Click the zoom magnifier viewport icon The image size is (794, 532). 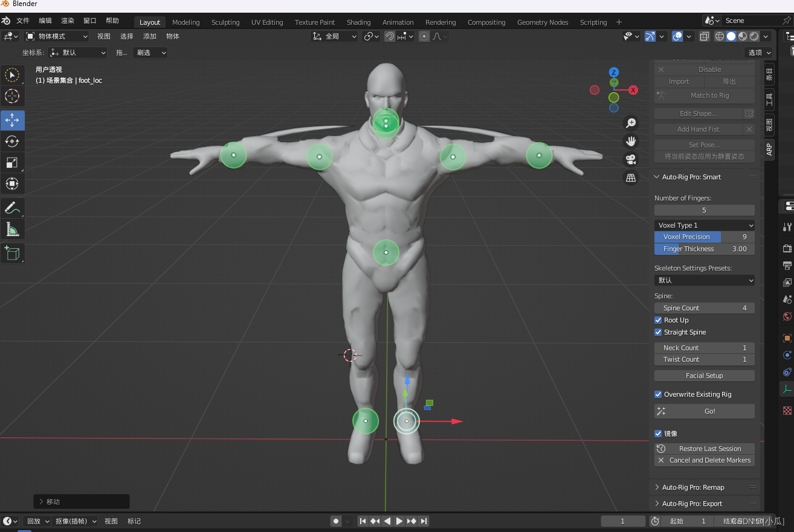(631, 123)
